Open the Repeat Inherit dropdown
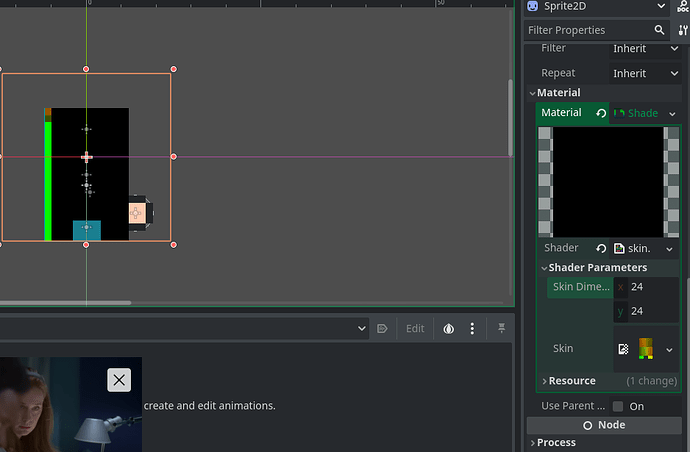Image resolution: width=690 pixels, height=452 pixels. [645, 73]
